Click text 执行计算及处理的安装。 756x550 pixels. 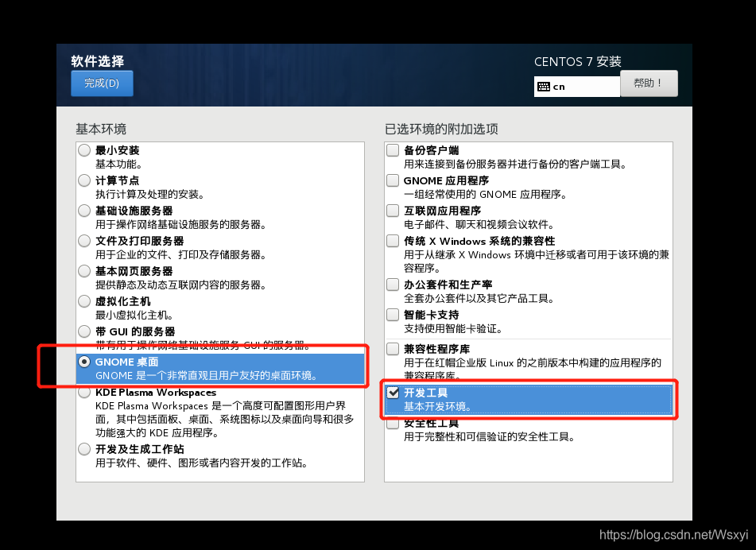pyautogui.click(x=150, y=194)
